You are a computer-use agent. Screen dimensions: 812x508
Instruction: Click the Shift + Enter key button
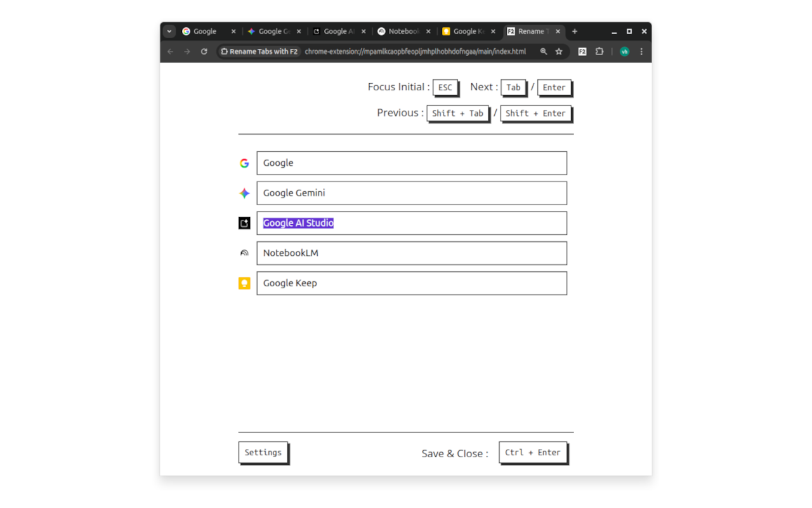536,114
